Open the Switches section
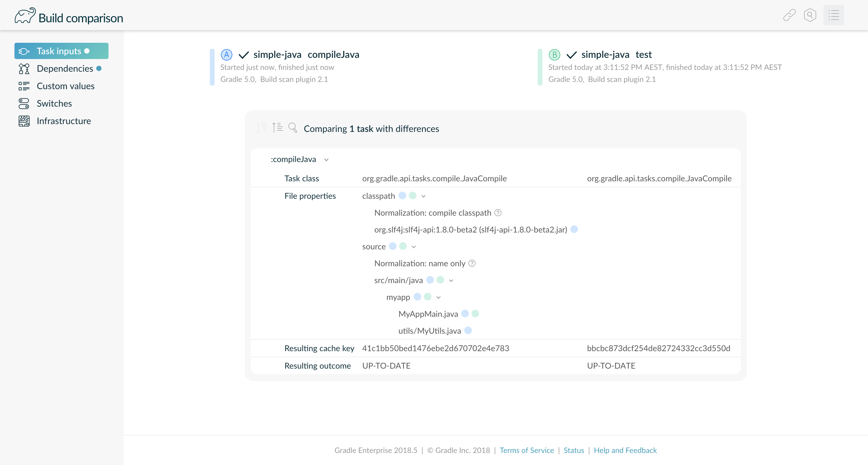Screen dimensions: 868x465 [54, 104]
